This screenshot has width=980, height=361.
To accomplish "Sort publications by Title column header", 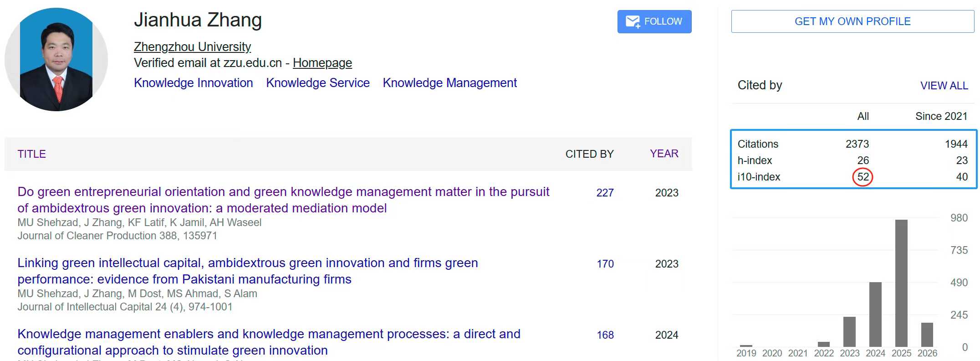I will pyautogui.click(x=31, y=154).
